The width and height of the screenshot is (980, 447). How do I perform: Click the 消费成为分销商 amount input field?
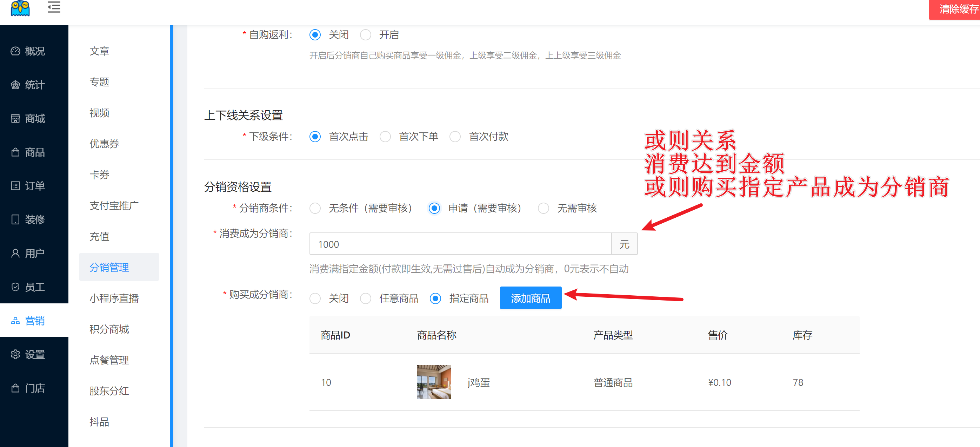click(460, 244)
